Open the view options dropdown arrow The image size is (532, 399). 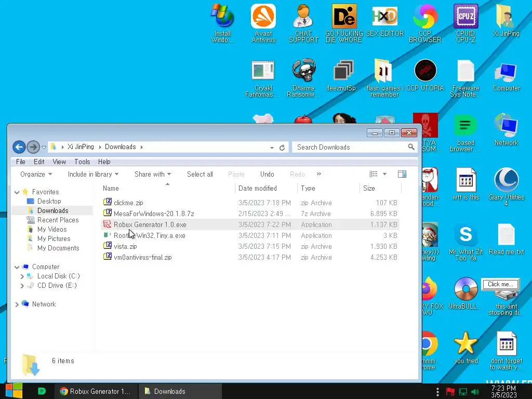click(x=385, y=174)
